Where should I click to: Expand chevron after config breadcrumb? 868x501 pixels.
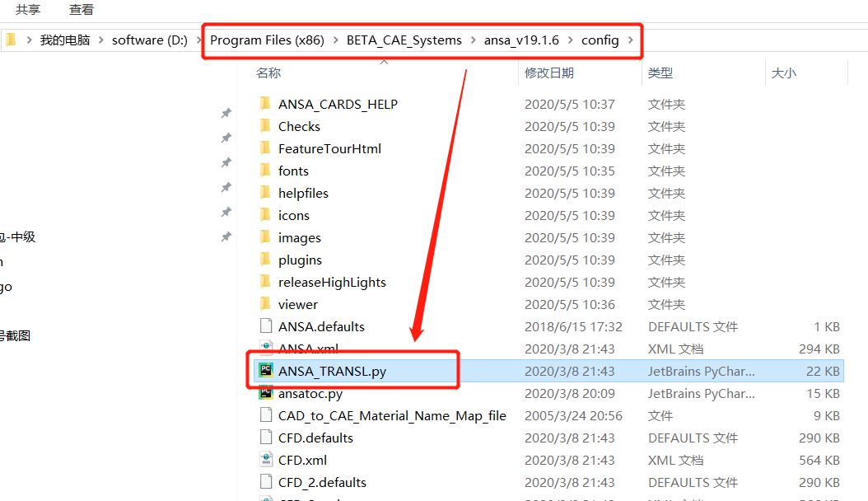coord(631,40)
